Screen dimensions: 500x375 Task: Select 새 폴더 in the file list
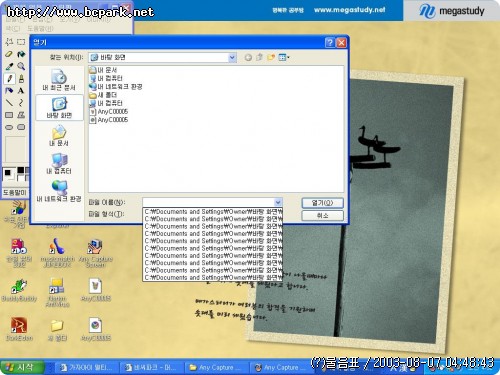(x=103, y=95)
